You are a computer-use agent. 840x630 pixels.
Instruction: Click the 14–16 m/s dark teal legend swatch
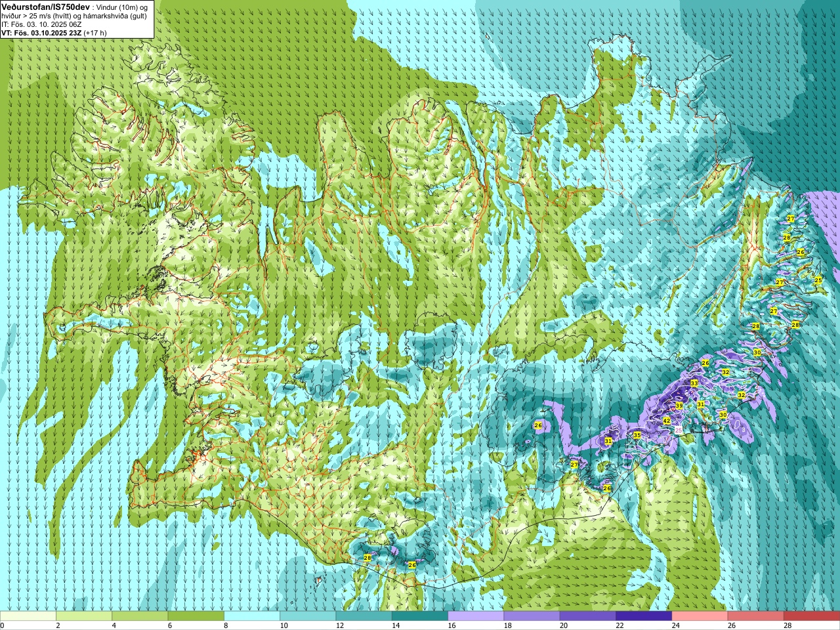coord(420,616)
